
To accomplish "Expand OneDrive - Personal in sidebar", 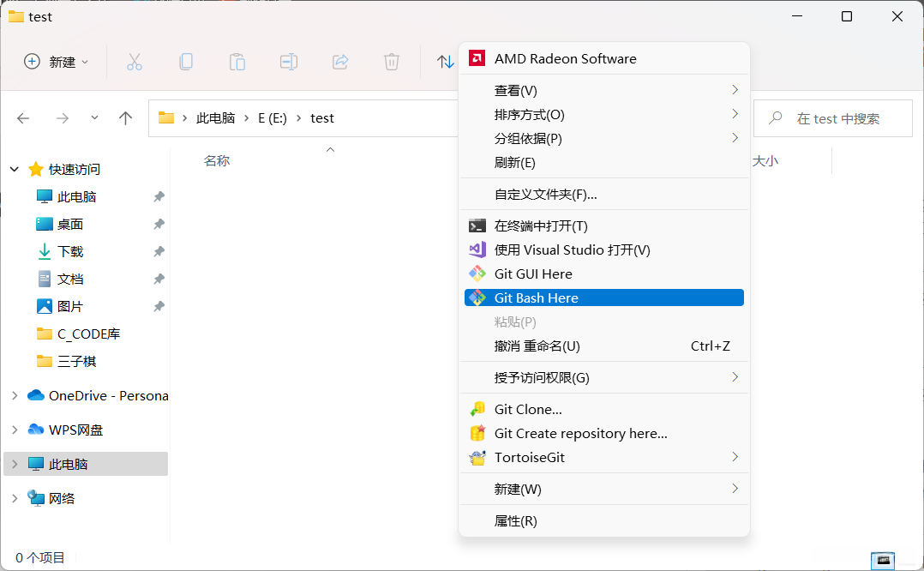I will (15, 395).
